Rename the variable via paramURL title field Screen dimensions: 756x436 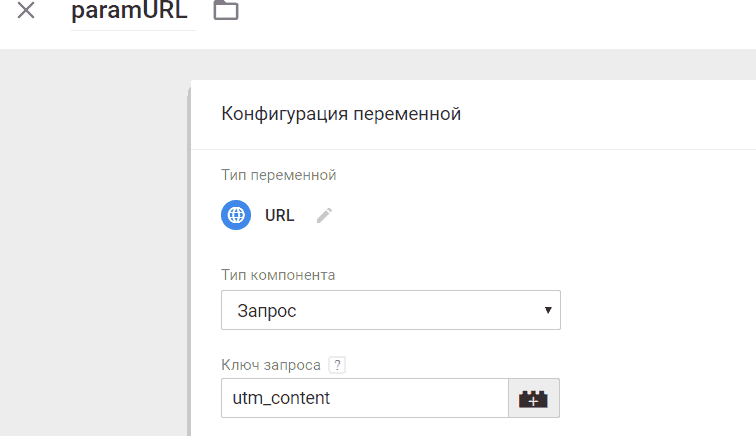coord(129,11)
